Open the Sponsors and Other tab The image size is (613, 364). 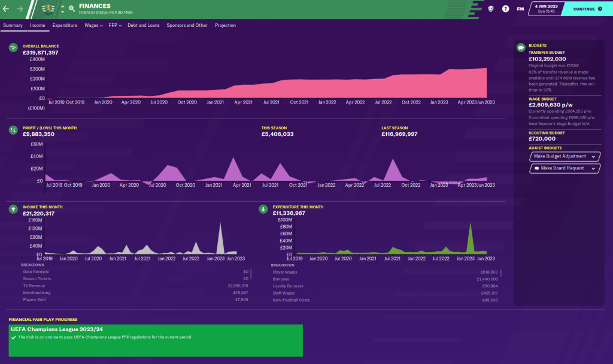[x=187, y=26]
